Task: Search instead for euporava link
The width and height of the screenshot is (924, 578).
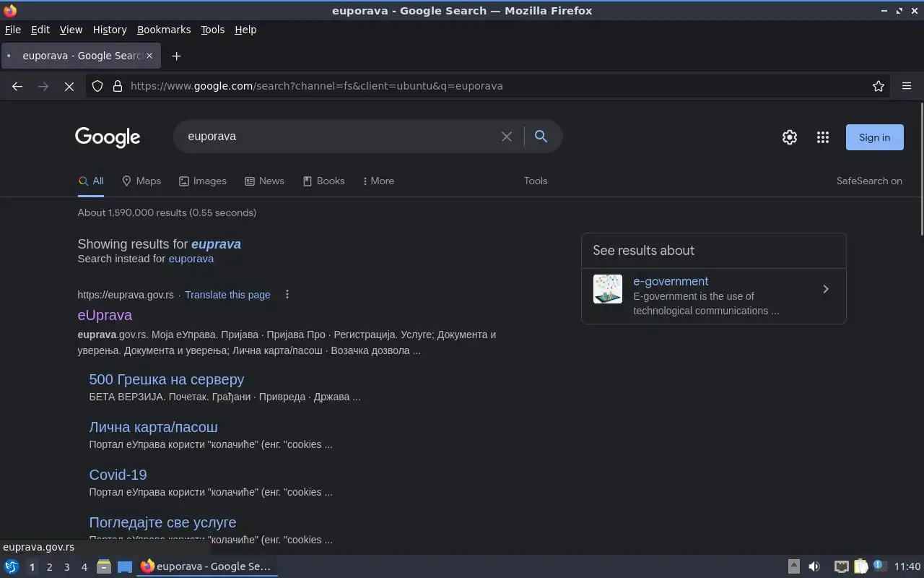Action: (x=191, y=259)
